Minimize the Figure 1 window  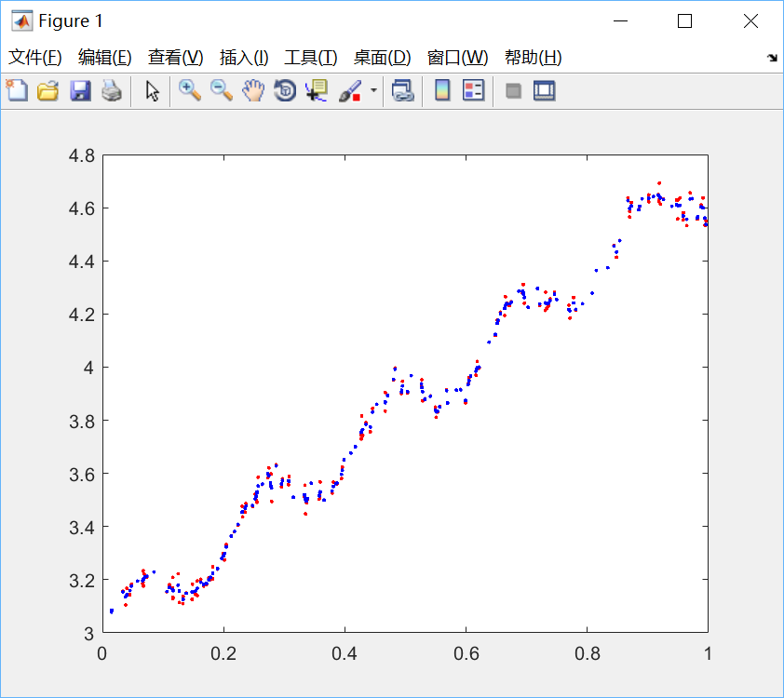coord(620,21)
